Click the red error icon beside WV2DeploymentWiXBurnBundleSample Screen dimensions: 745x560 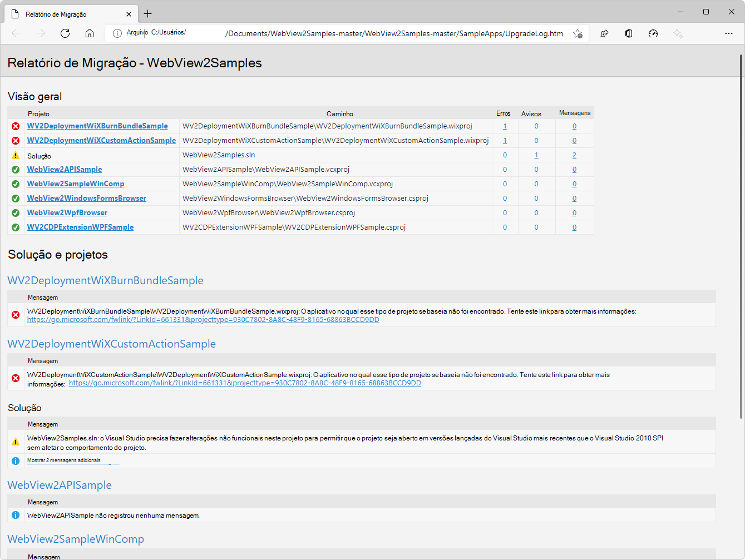(15, 126)
